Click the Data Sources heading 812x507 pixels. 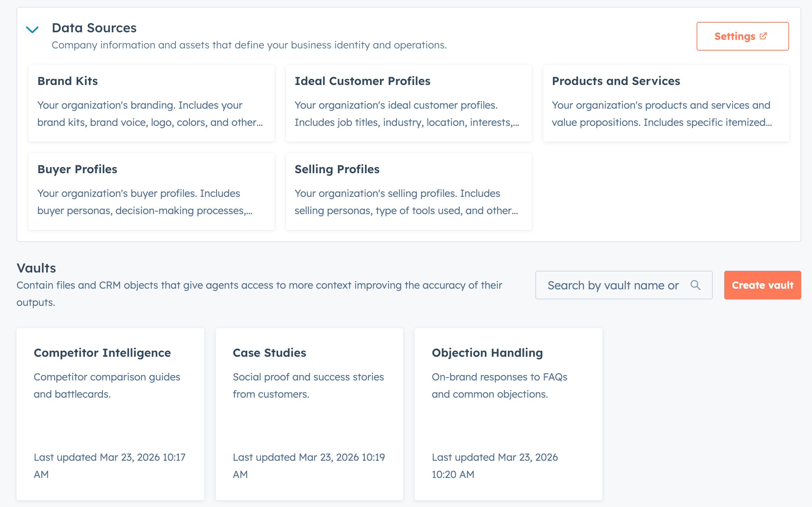(94, 28)
